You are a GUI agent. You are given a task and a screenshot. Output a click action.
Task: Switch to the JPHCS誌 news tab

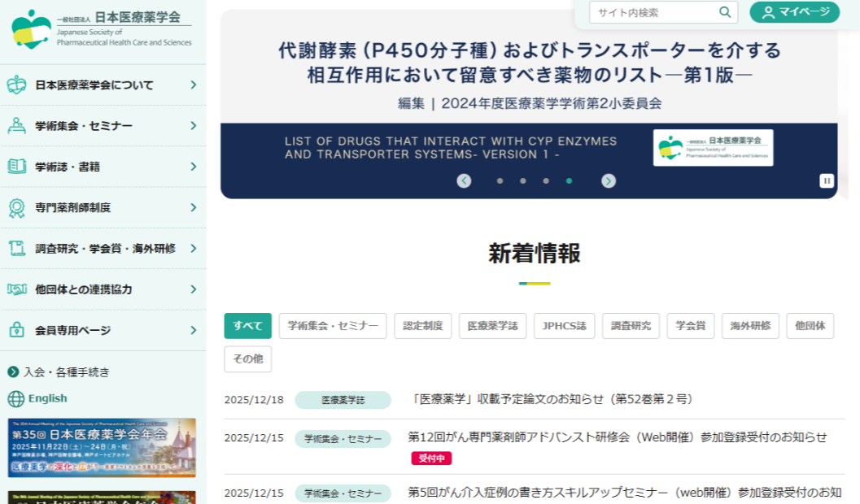[564, 326]
